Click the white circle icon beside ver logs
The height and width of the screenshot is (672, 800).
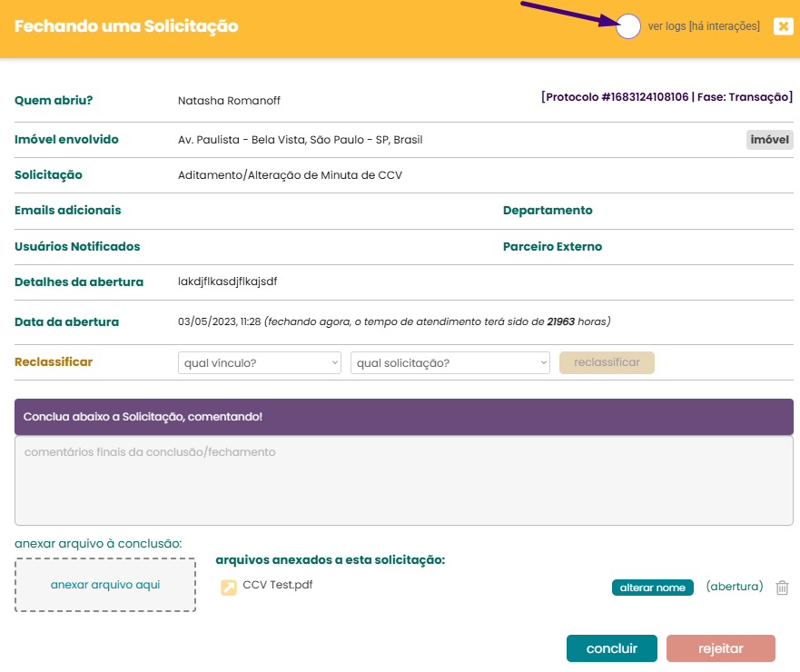[x=628, y=27]
